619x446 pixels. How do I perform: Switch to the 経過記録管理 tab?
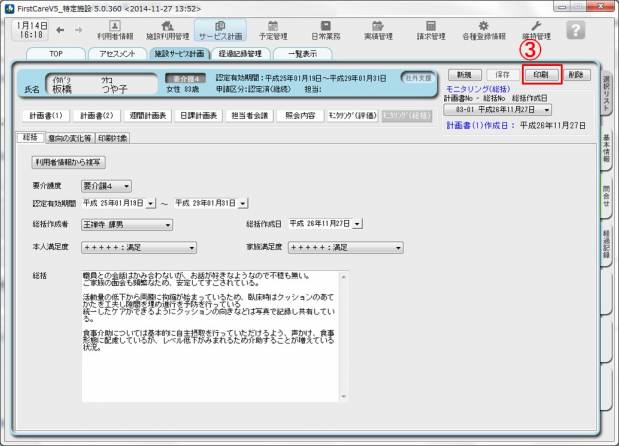(240, 54)
